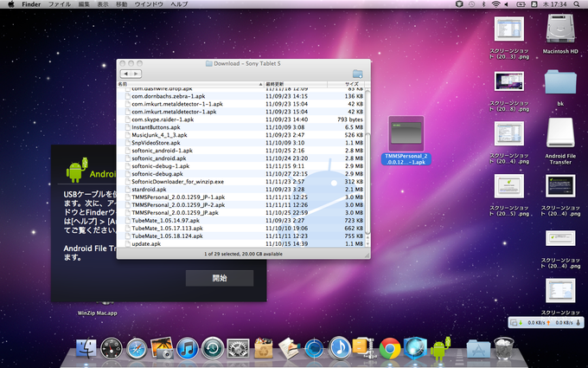
Task: Open Android File Transfer robot in Dock
Action: [x=440, y=347]
